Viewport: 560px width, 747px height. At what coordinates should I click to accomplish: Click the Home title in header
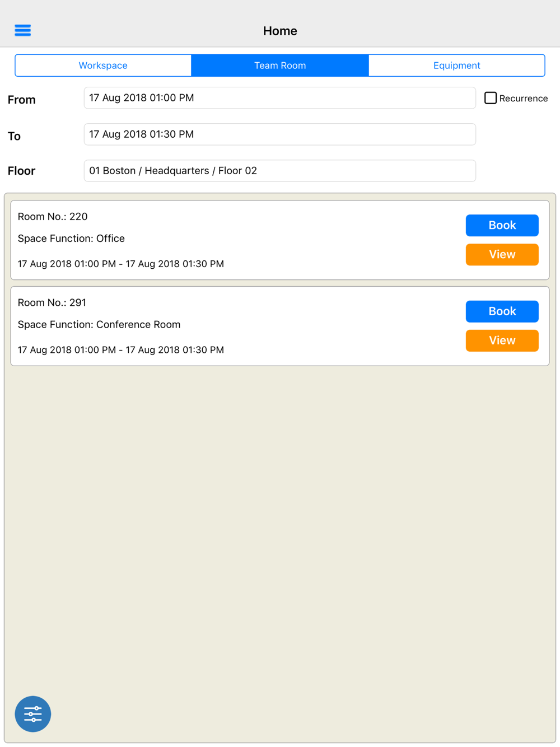[x=280, y=31]
